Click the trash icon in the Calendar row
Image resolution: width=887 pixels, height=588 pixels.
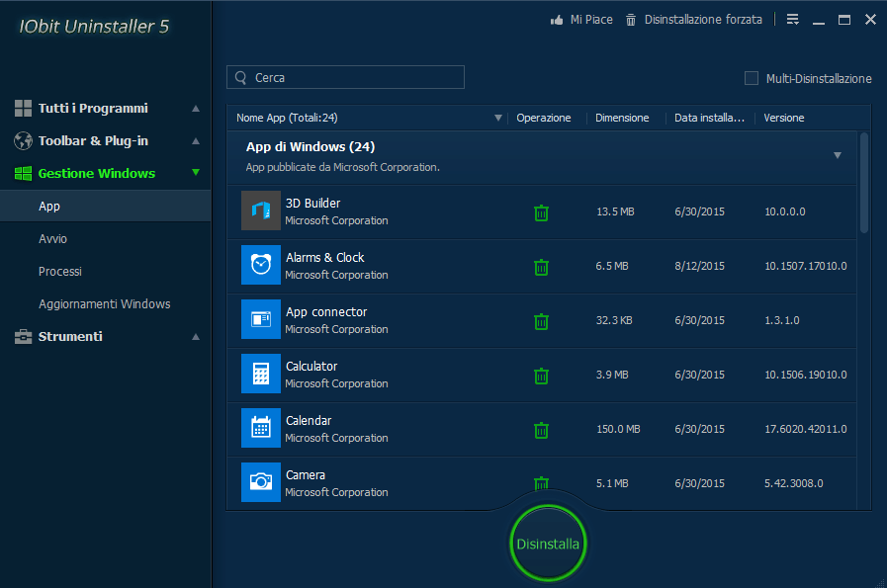click(x=541, y=430)
